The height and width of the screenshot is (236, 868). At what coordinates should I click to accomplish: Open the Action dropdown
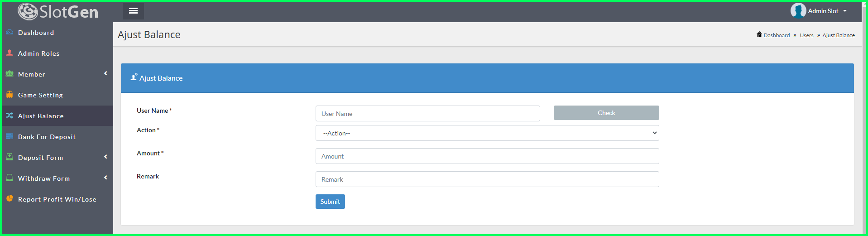[487, 133]
